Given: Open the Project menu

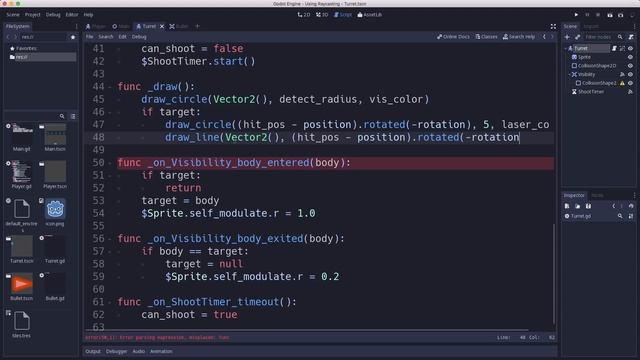Looking at the screenshot, I should tap(32, 15).
